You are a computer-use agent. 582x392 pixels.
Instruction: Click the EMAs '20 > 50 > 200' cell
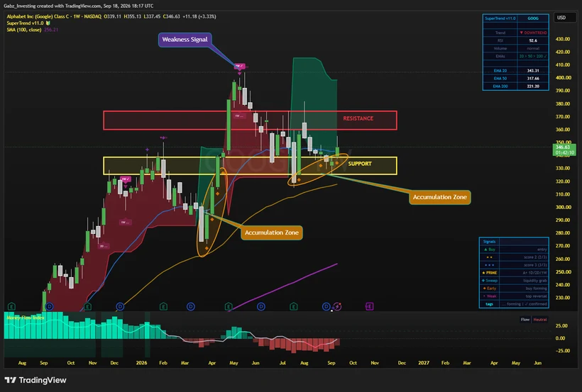click(x=533, y=56)
